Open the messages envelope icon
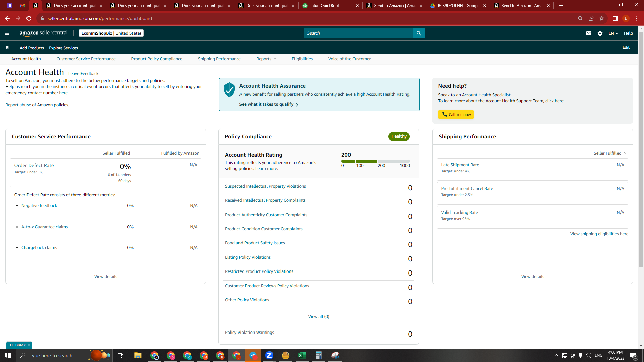The width and height of the screenshot is (644, 362). click(588, 33)
